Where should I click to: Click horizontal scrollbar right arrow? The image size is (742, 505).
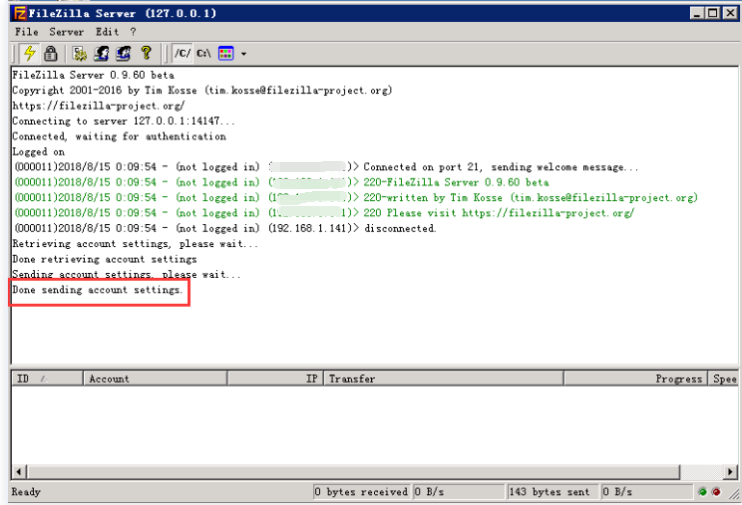point(731,471)
